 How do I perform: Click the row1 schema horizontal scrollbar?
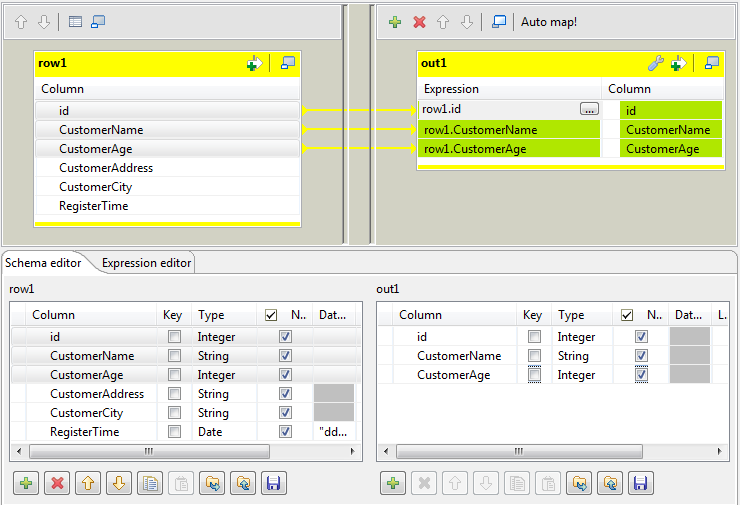coord(150,452)
